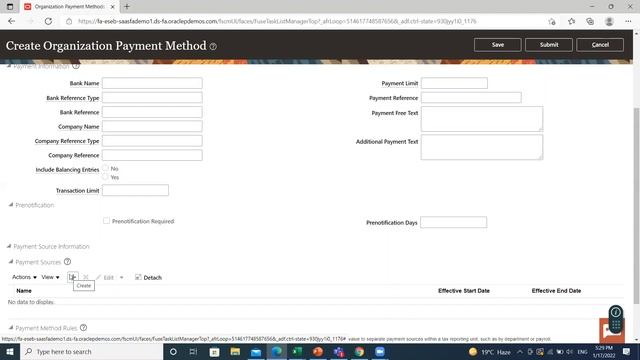640x360 pixels.
Task: Open the Actions dropdown menu
Action: pyautogui.click(x=24, y=277)
